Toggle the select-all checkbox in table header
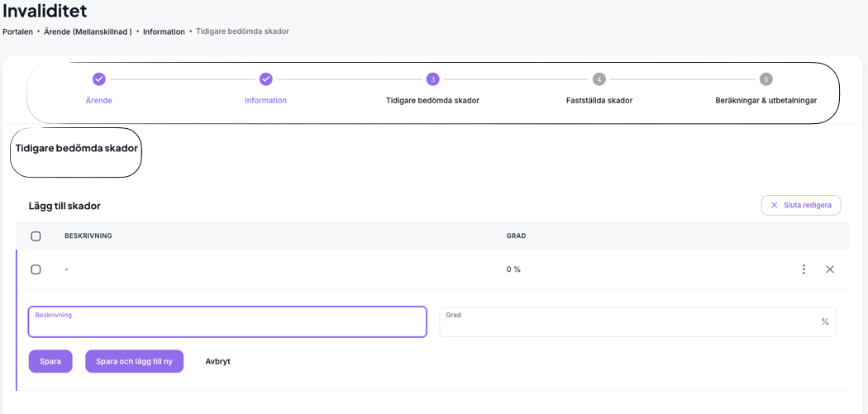 [x=36, y=236]
